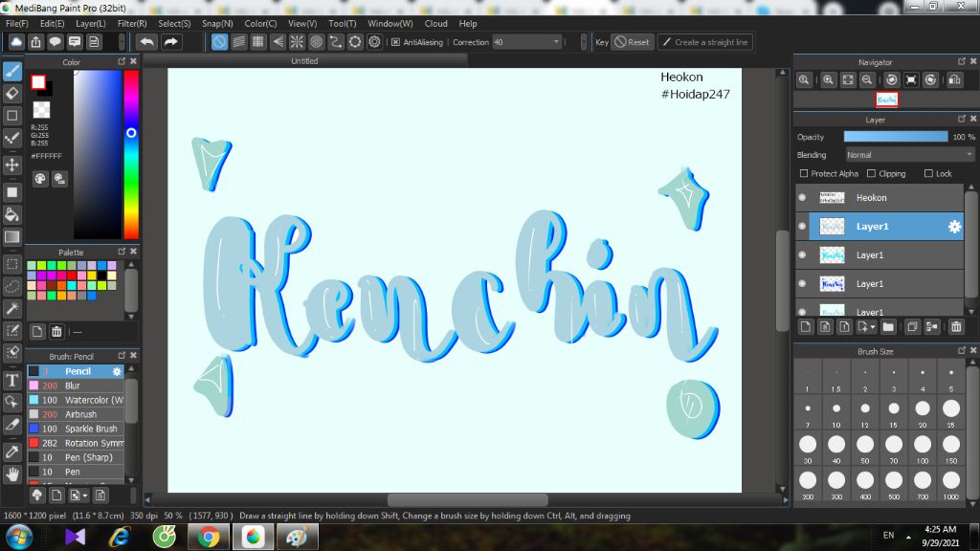This screenshot has width=980, height=551.
Task: Zoom in using the Navigator panel
Action: pos(828,80)
